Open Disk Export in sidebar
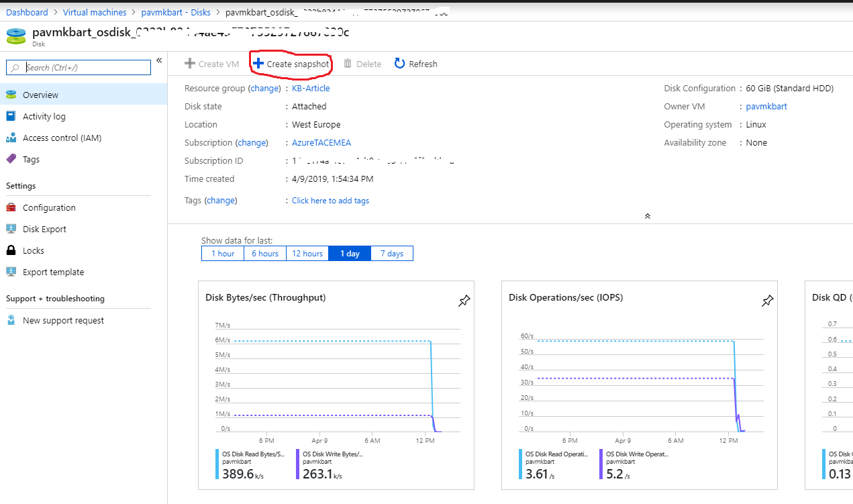The width and height of the screenshot is (853, 504). [44, 230]
